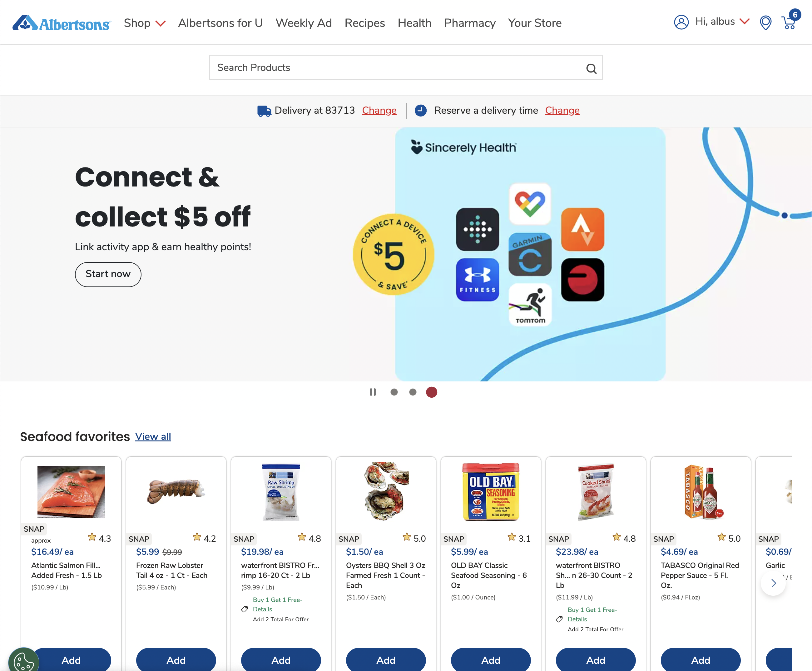Go to Albertsons logo home

tap(62, 23)
